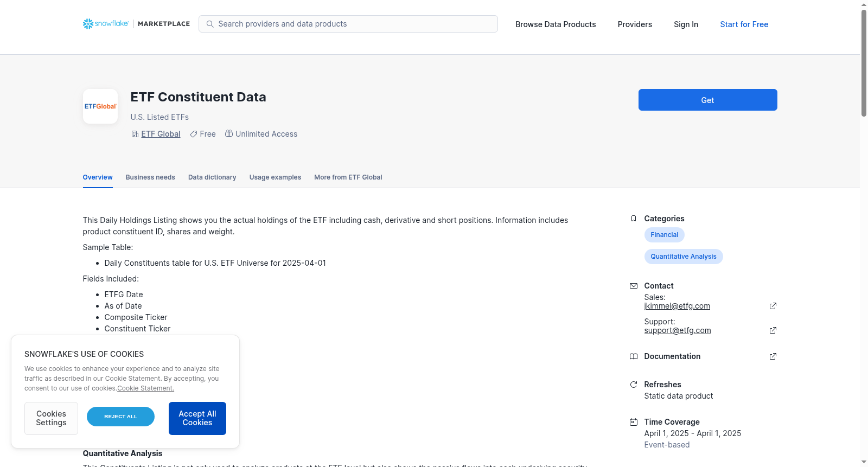
Task: Click the ETF Constituent Data title
Action: pyautogui.click(x=198, y=97)
